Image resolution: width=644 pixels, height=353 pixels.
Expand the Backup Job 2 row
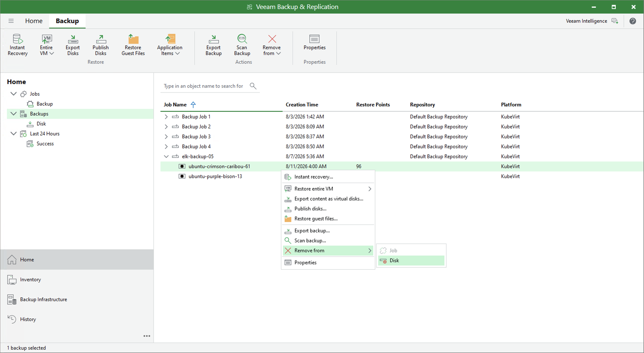click(x=166, y=127)
